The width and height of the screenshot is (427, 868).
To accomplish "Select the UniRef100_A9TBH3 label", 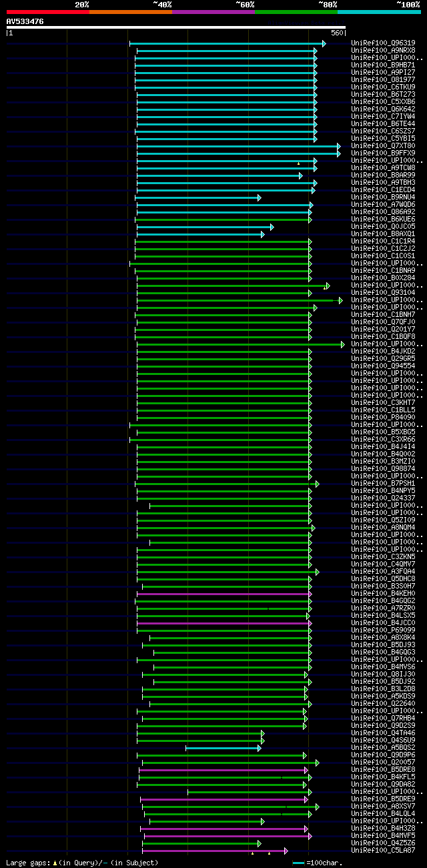I will coord(383,183).
